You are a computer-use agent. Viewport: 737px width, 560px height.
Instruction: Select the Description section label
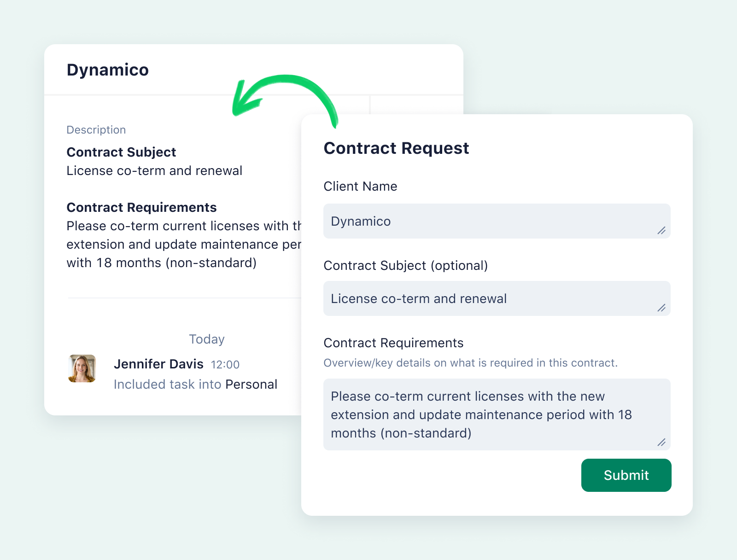point(96,129)
